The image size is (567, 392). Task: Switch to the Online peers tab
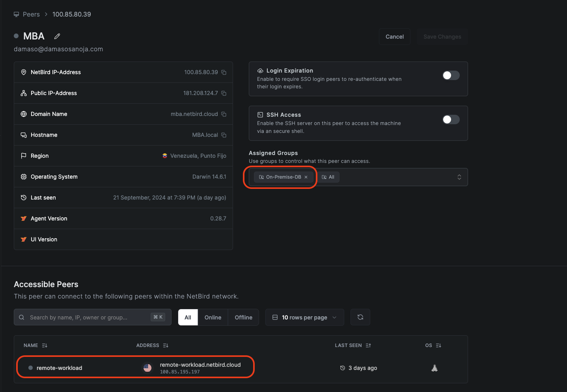pos(213,317)
